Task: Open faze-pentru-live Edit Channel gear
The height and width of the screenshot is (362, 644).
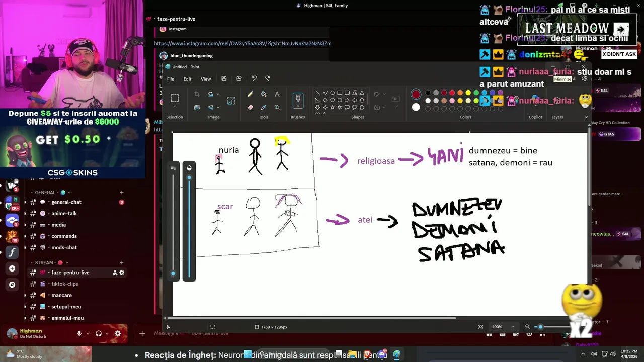Action: point(121,273)
